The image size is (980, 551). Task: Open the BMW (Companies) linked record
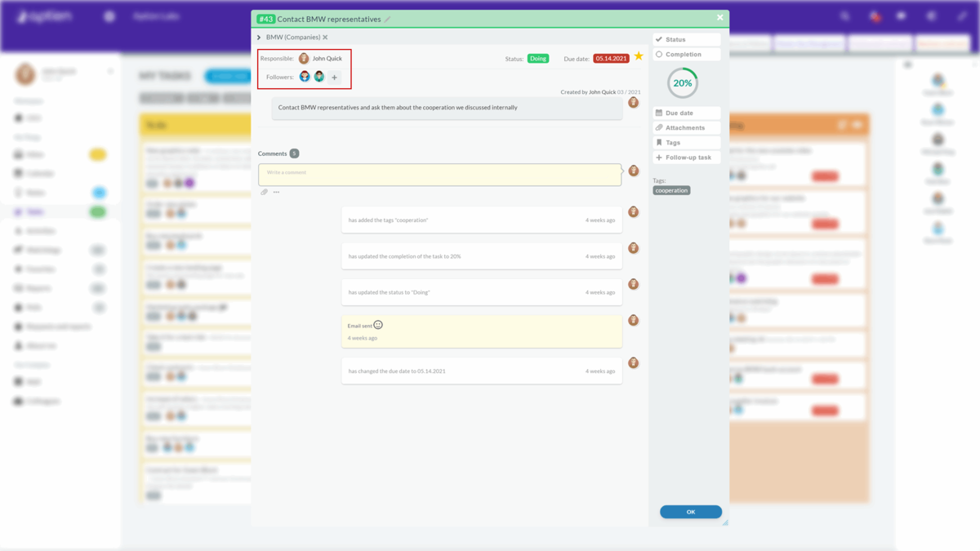point(292,38)
